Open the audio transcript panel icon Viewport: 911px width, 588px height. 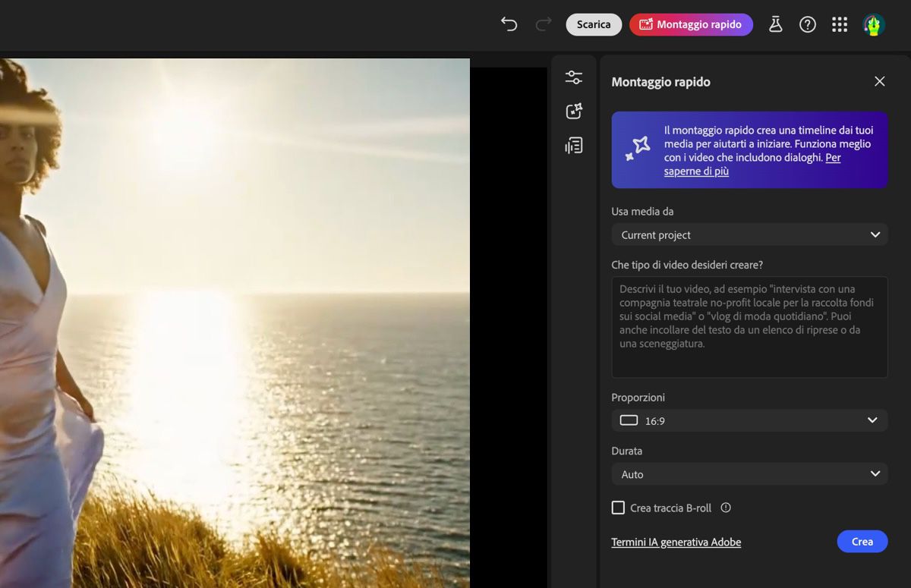(574, 146)
